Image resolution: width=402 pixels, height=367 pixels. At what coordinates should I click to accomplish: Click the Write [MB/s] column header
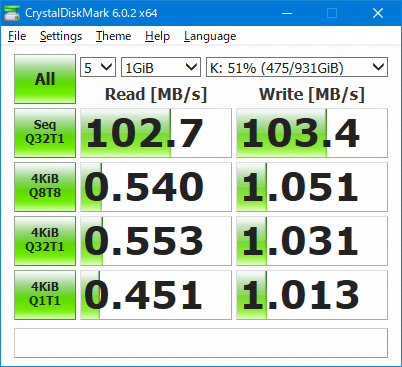pyautogui.click(x=312, y=94)
